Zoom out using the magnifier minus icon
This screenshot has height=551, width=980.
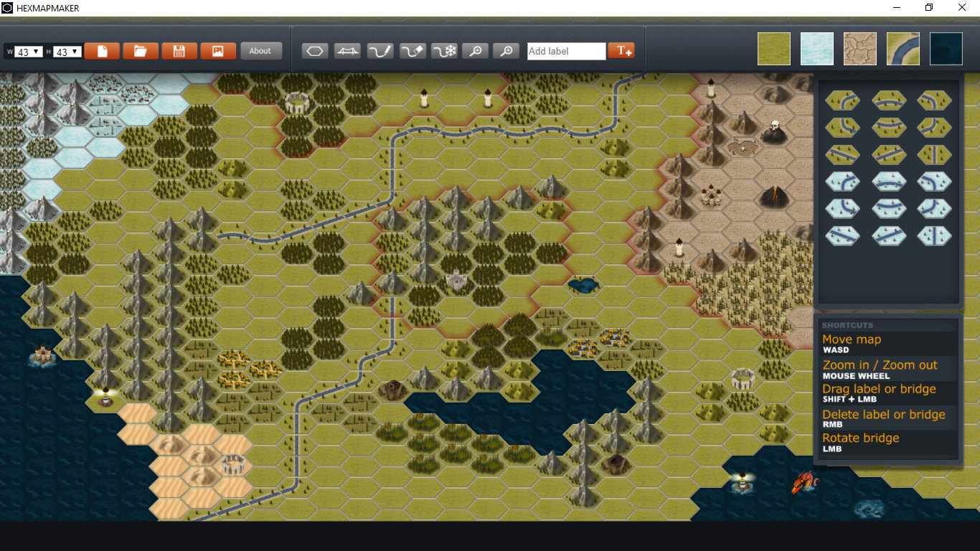(x=506, y=50)
